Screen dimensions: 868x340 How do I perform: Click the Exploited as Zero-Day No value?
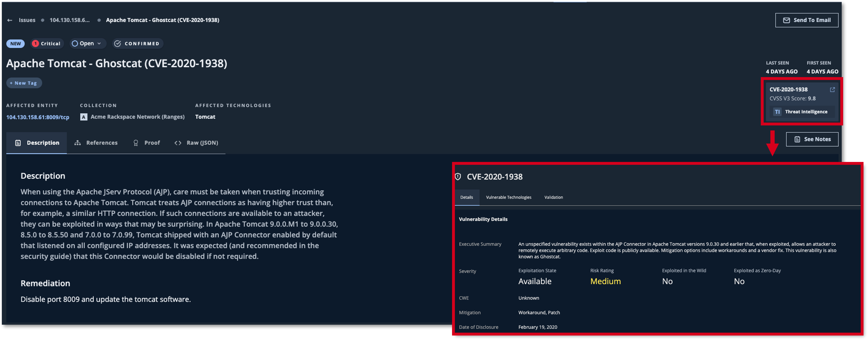739,281
